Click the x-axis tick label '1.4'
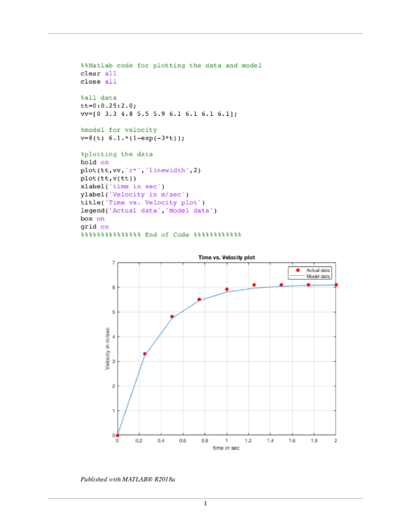411x532 pixels. coord(270,441)
